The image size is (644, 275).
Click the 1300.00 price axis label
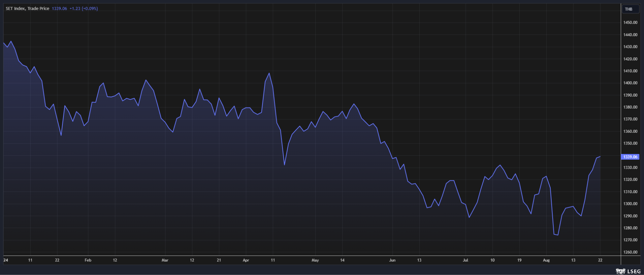630,204
